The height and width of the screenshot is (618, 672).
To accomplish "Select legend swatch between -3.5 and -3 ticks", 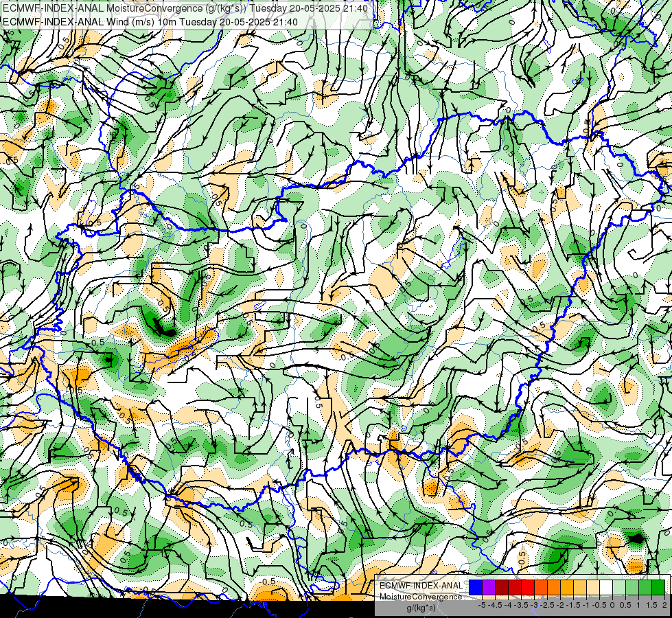I will 528,588.
